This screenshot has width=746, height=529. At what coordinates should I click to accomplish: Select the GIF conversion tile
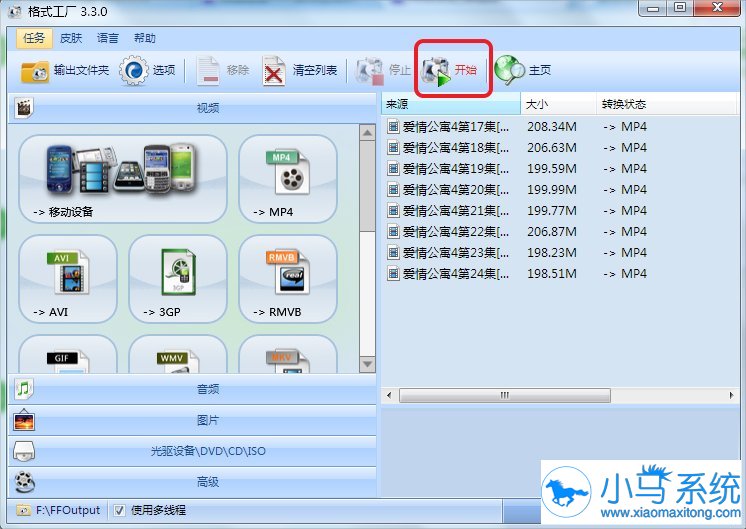(x=68, y=354)
